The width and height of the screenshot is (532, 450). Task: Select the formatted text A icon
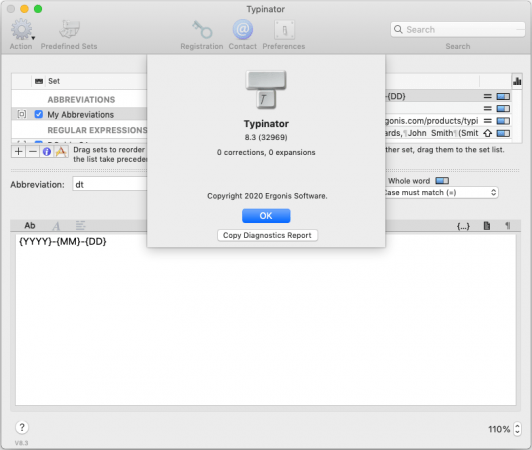(57, 226)
